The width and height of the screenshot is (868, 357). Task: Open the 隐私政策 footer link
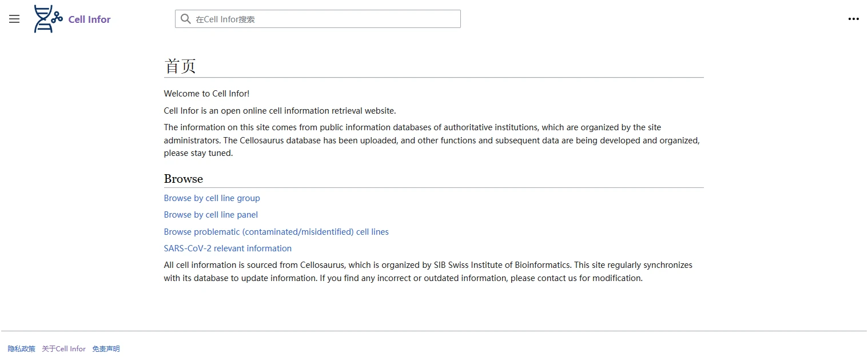coord(21,349)
